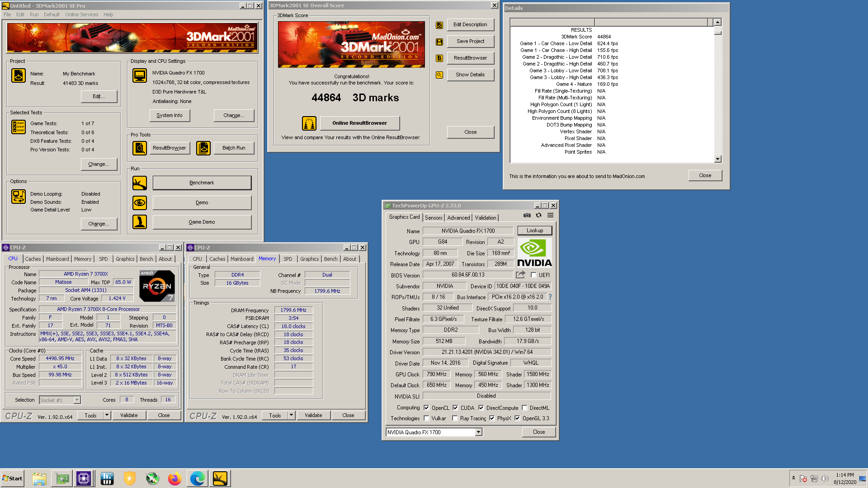Click the NVIDIA logo in GPU-Z
The height and width of the screenshot is (488, 868).
[x=534, y=253]
